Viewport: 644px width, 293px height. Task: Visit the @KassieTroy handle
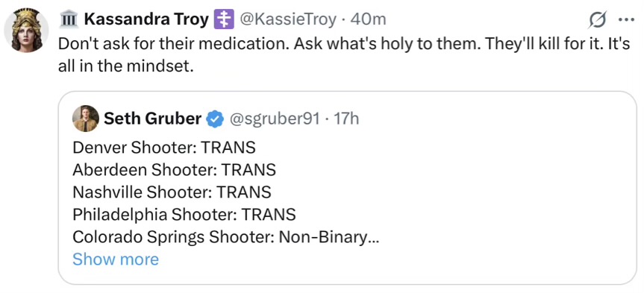click(x=287, y=19)
